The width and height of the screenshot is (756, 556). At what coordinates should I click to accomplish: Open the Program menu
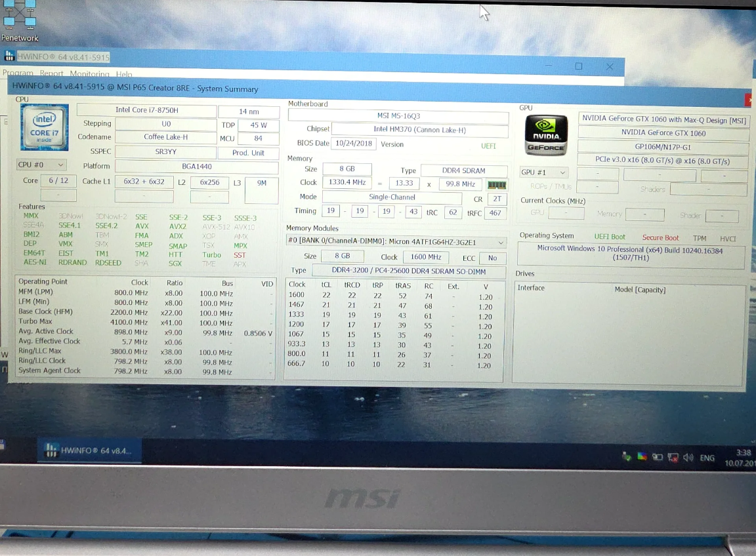click(x=18, y=73)
